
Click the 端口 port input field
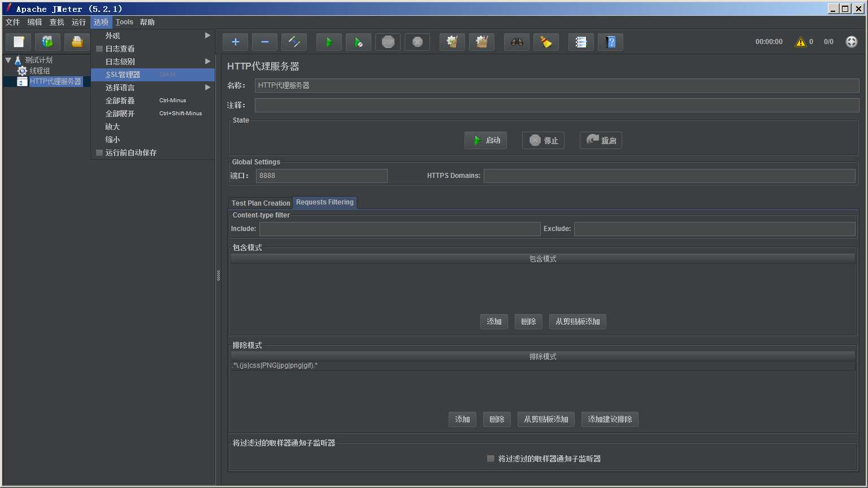(x=322, y=176)
